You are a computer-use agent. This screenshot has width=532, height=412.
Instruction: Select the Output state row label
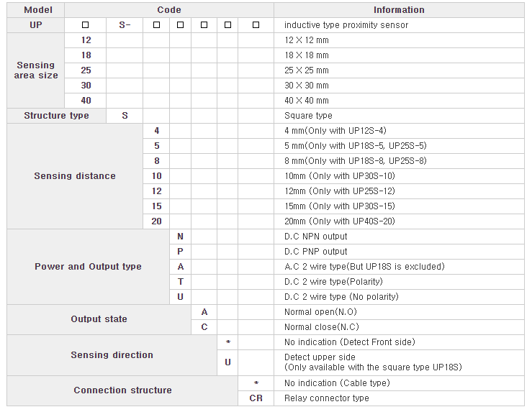pyautogui.click(x=99, y=319)
